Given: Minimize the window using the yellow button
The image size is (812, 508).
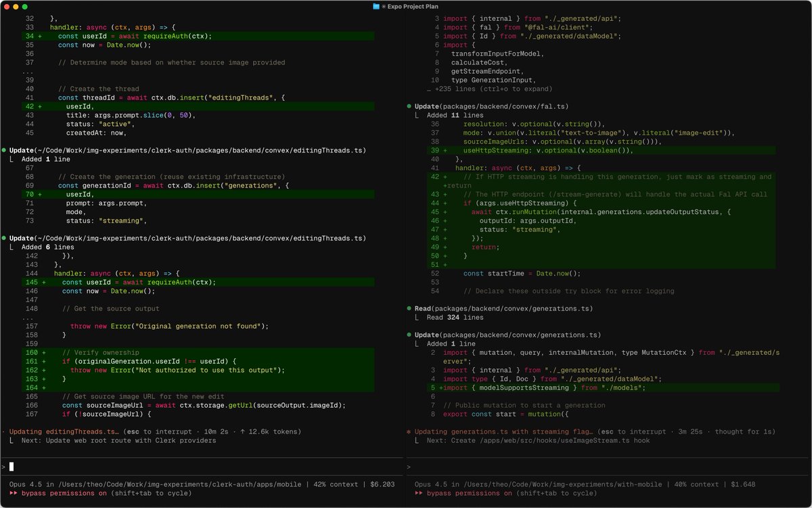Looking at the screenshot, I should point(16,6).
